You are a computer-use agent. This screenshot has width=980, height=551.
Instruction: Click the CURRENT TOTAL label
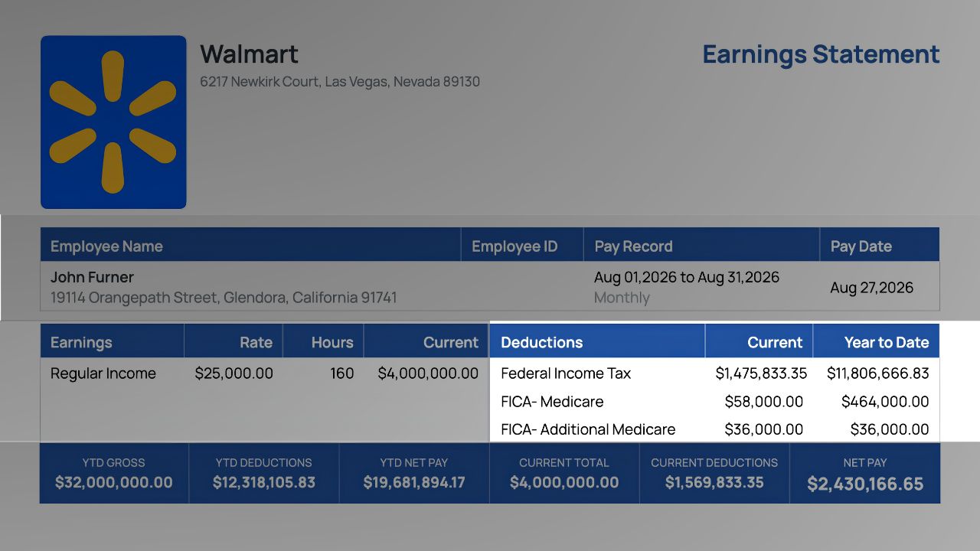click(x=564, y=462)
